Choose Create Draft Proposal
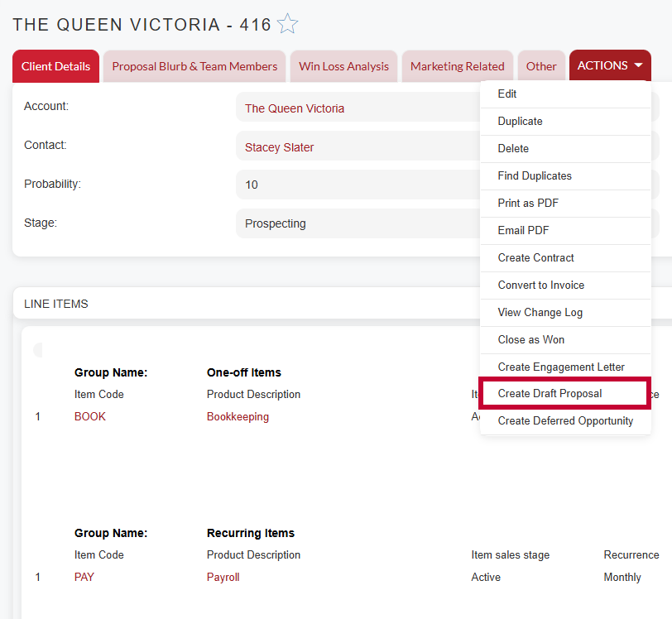Viewport: 672px width, 619px height. click(x=564, y=394)
